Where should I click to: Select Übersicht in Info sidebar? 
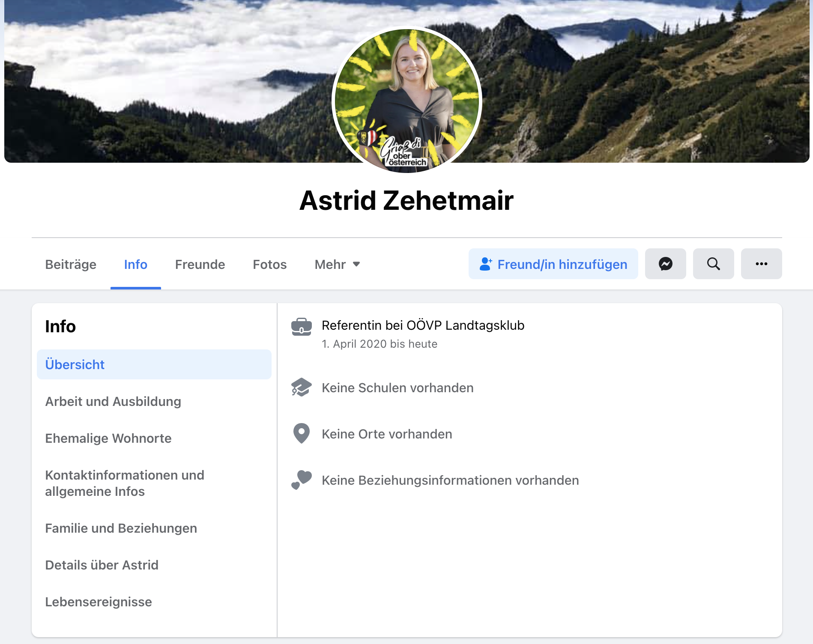point(154,364)
